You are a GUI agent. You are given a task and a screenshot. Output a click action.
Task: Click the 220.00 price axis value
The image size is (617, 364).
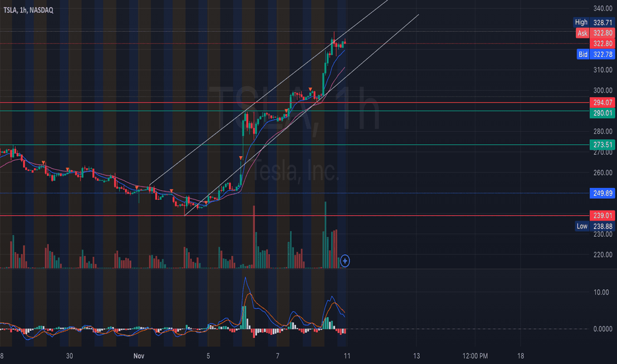602,255
